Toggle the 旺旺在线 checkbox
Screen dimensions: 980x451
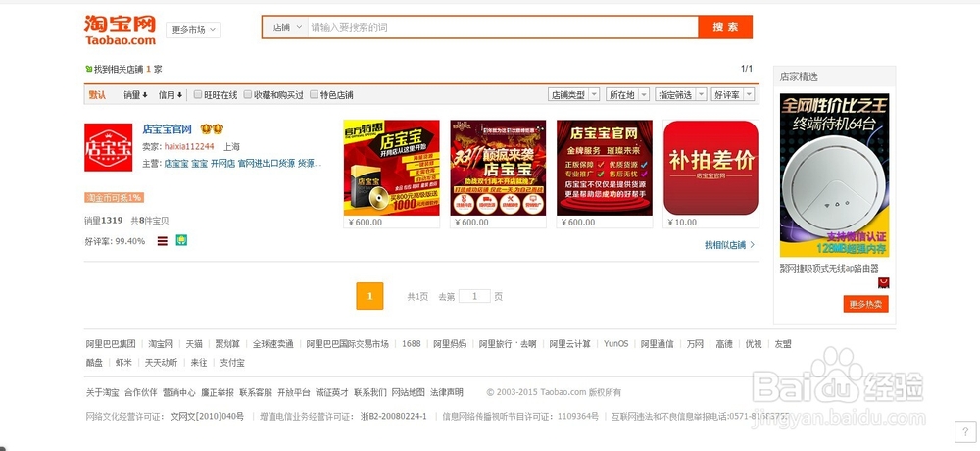pyautogui.click(x=198, y=94)
